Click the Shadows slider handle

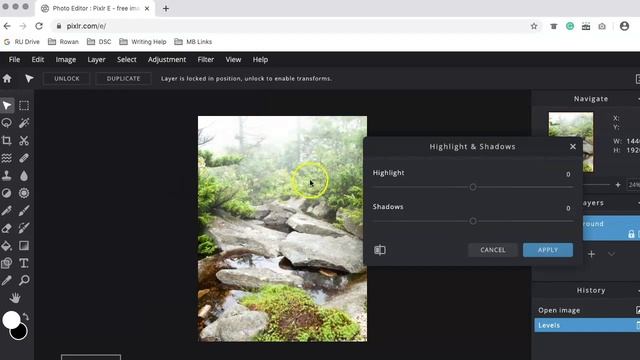tap(473, 221)
